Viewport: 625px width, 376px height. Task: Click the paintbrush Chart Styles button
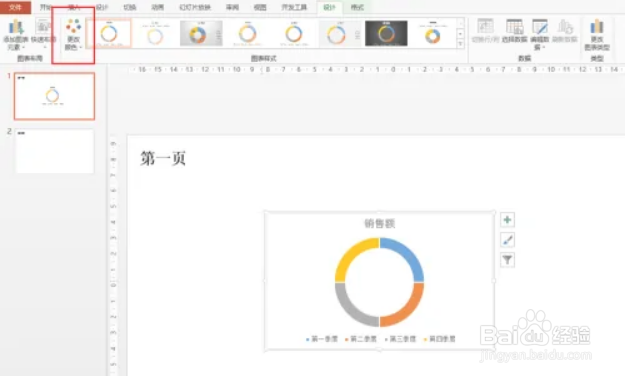[507, 240]
